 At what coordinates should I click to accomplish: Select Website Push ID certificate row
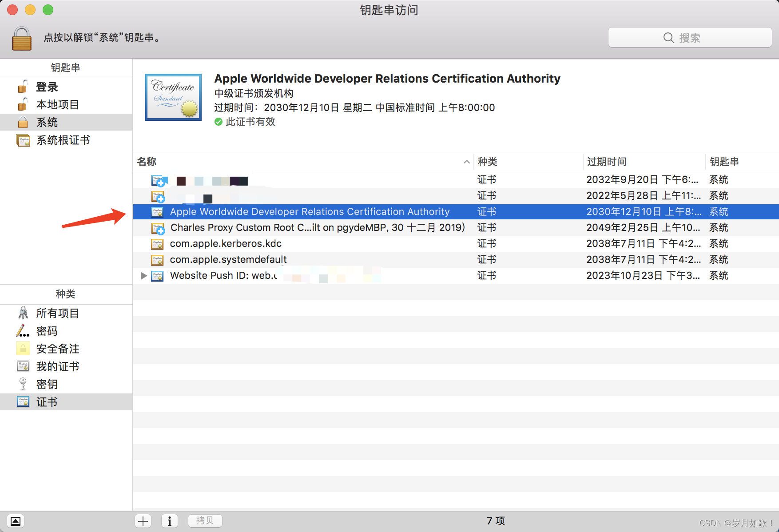(456, 276)
